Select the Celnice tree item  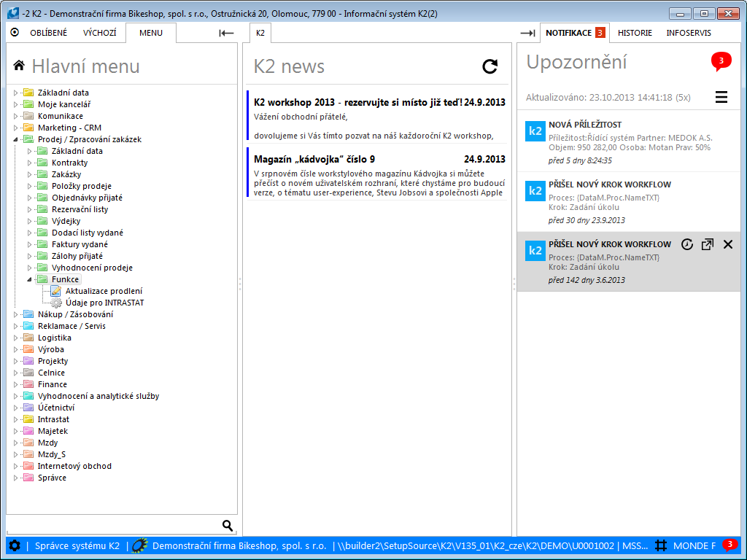51,373
